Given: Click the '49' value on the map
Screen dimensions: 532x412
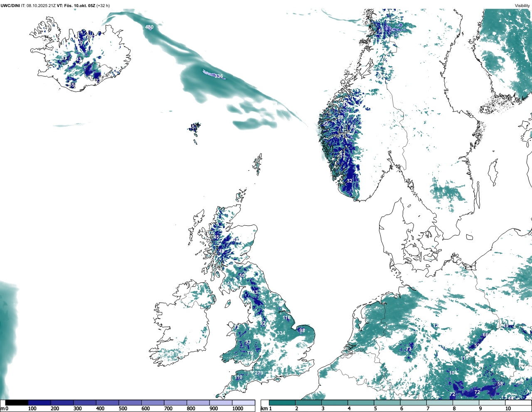Looking at the screenshot, I should pyautogui.click(x=506, y=326).
